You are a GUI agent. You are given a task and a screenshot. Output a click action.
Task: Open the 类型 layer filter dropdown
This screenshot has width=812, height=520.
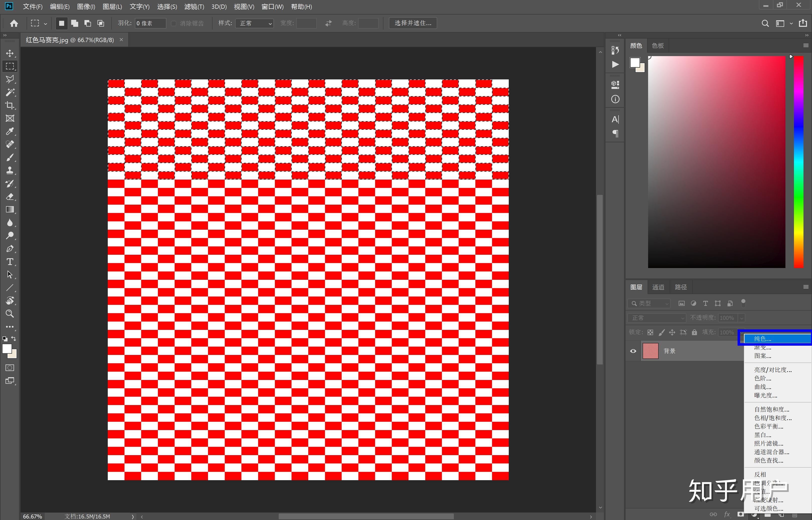click(x=649, y=303)
